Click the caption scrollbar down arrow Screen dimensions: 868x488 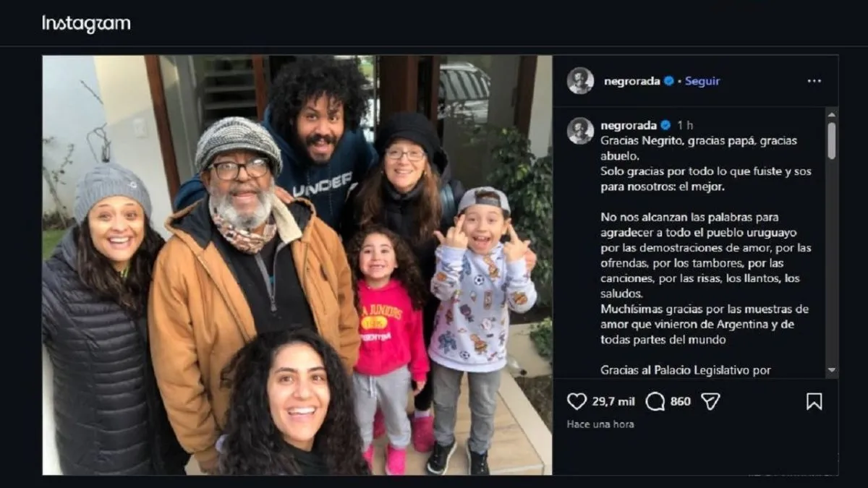(x=832, y=371)
